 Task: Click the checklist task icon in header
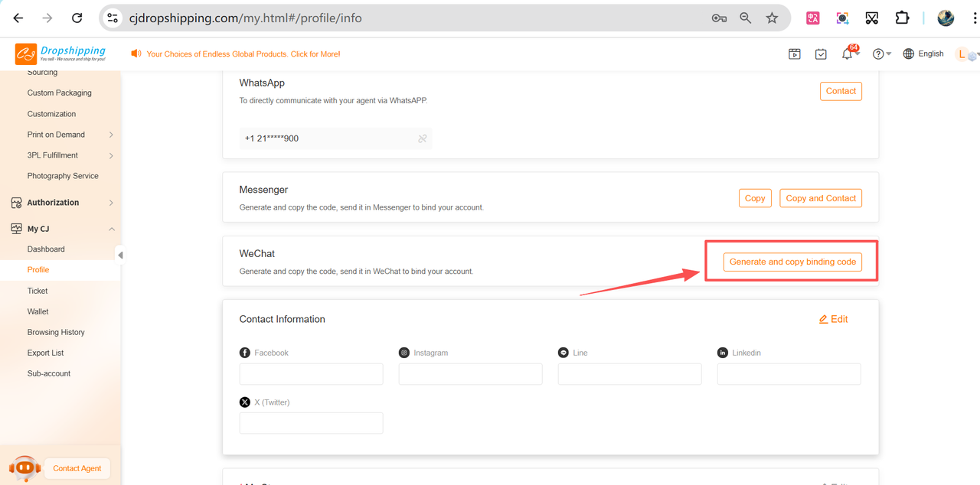(821, 54)
